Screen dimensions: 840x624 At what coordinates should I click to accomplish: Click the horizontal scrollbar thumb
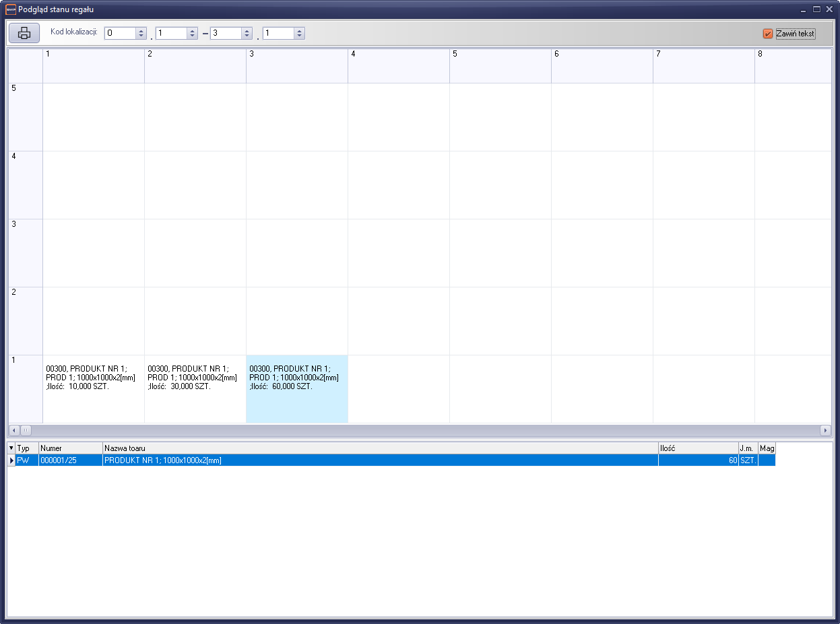(x=26, y=430)
